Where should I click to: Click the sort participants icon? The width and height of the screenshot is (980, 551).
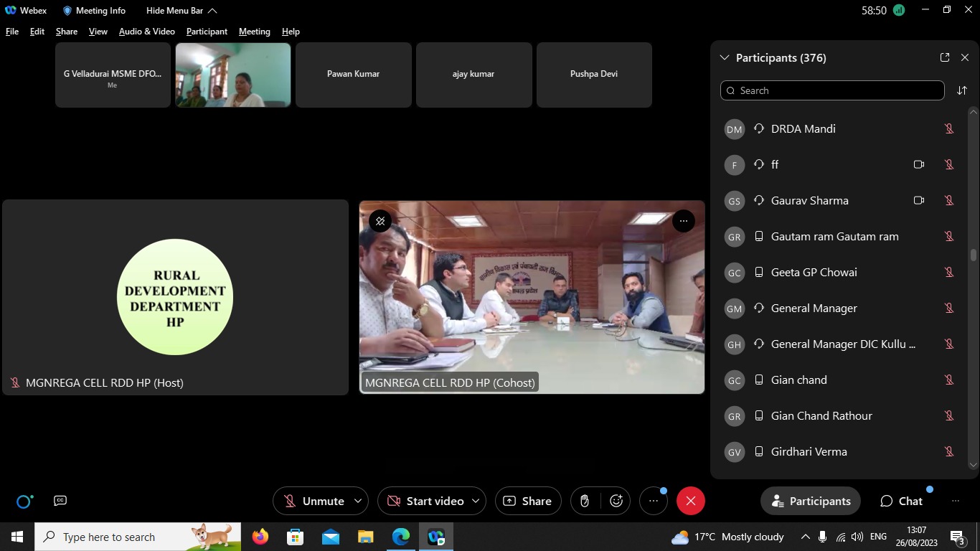pyautogui.click(x=961, y=90)
